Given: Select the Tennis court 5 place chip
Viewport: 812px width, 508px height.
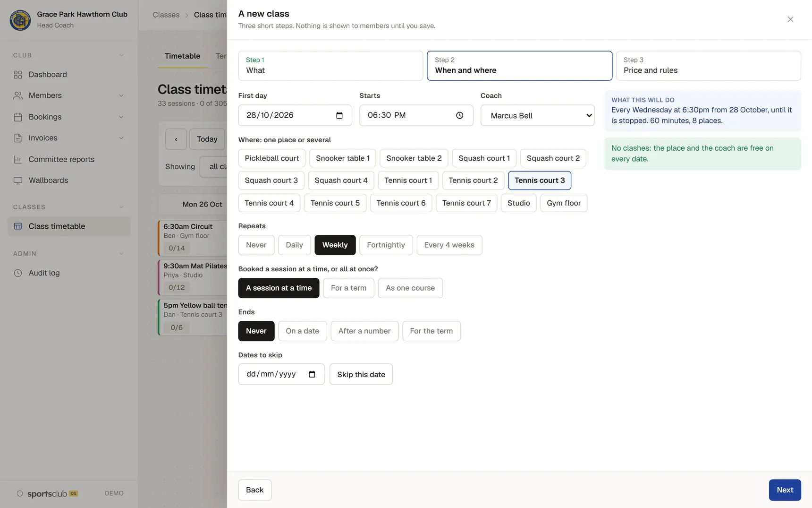Looking at the screenshot, I should (335, 203).
